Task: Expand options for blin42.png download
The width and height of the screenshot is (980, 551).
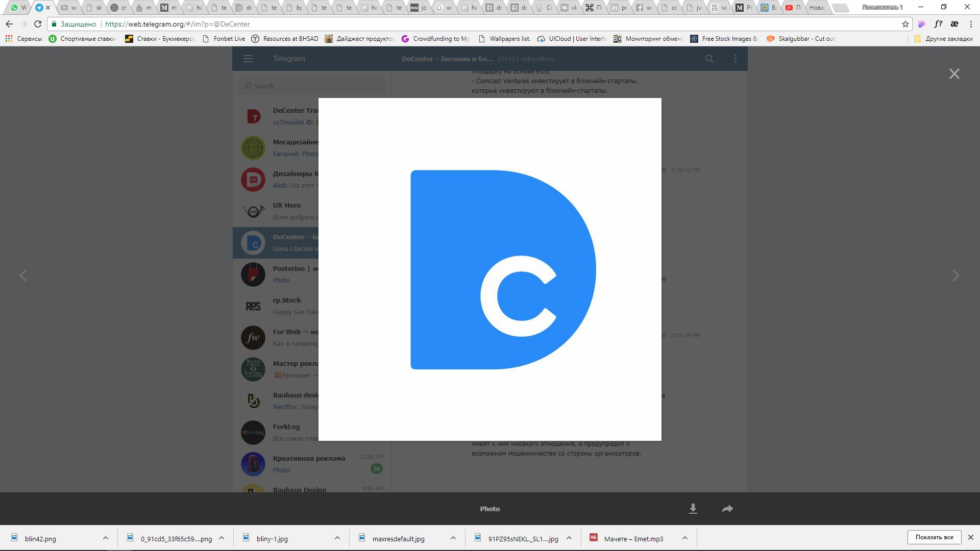Action: click(105, 538)
